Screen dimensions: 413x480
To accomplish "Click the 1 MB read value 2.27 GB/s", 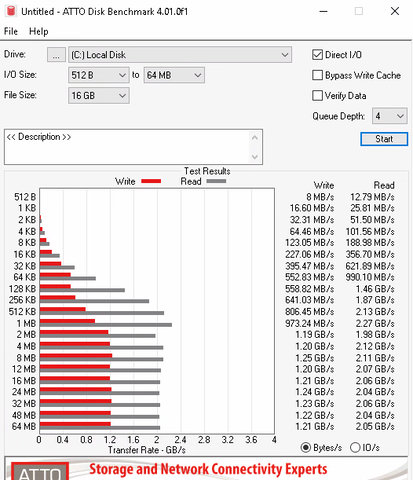I will pyautogui.click(x=375, y=323).
